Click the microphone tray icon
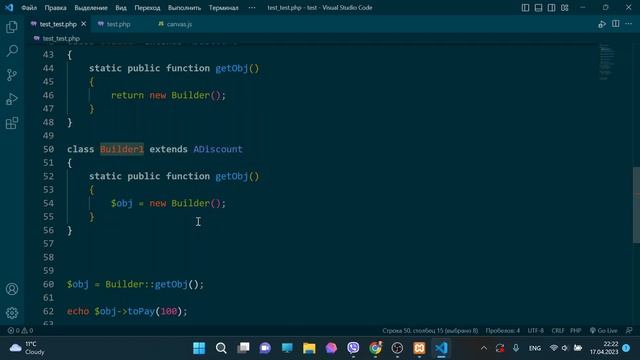 click(x=516, y=348)
